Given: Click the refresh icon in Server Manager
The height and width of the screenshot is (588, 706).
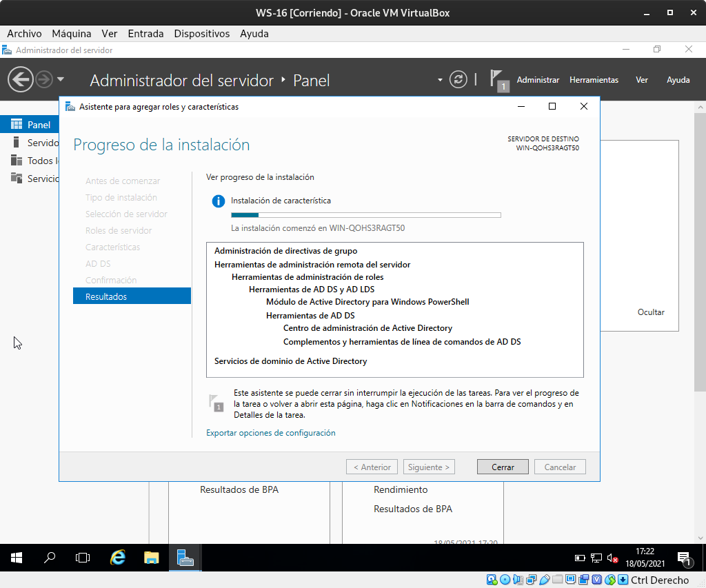Looking at the screenshot, I should (x=458, y=80).
